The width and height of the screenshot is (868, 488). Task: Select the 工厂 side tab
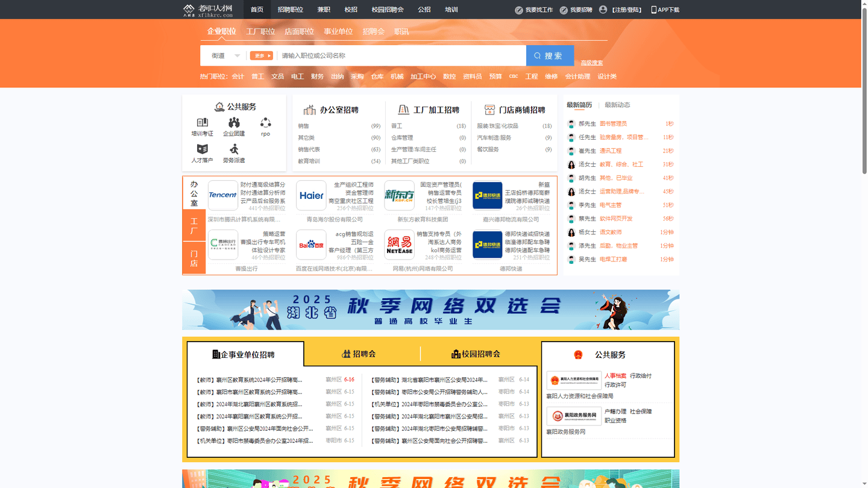pyautogui.click(x=194, y=226)
